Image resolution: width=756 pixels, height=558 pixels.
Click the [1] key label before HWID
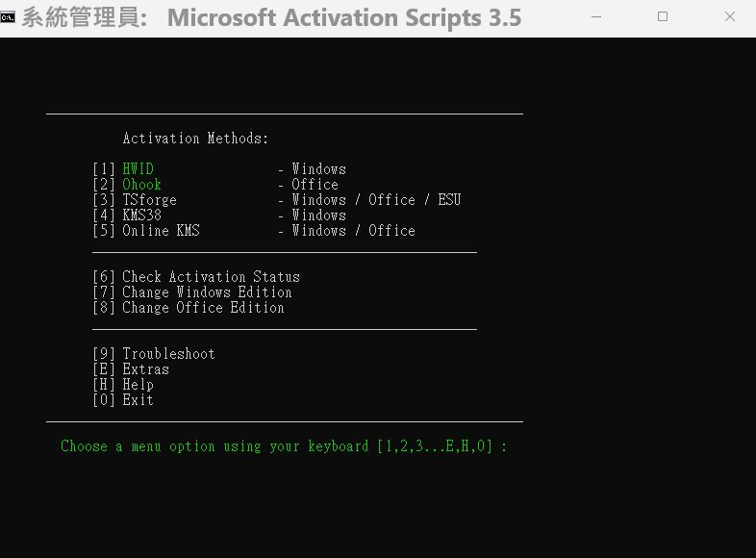pyautogui.click(x=103, y=169)
